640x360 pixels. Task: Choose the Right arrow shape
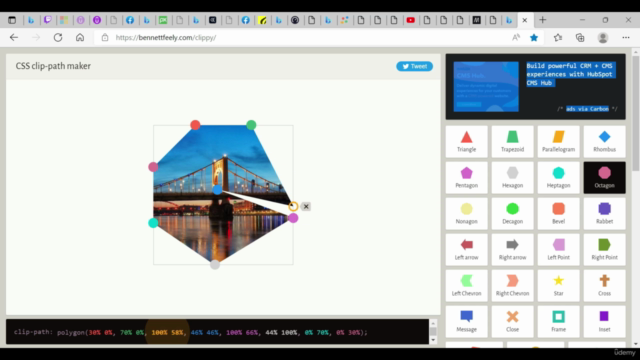(512, 249)
